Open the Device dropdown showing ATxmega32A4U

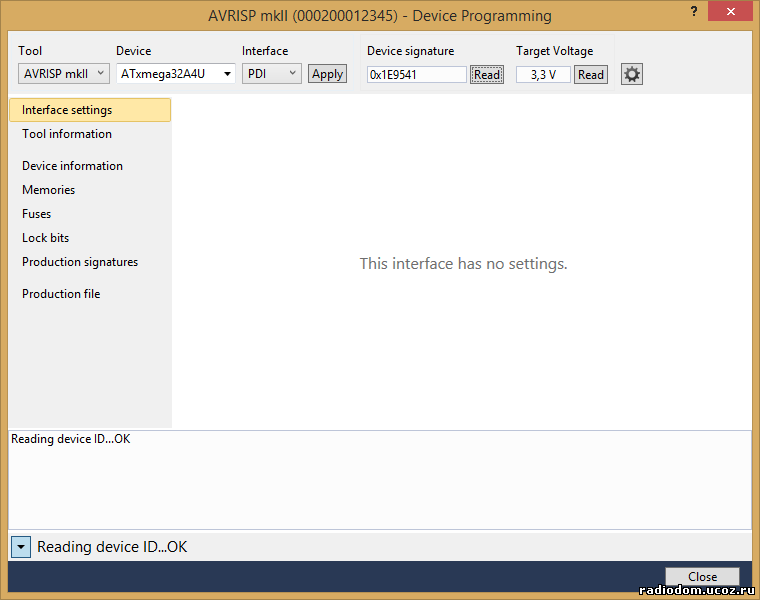175,74
